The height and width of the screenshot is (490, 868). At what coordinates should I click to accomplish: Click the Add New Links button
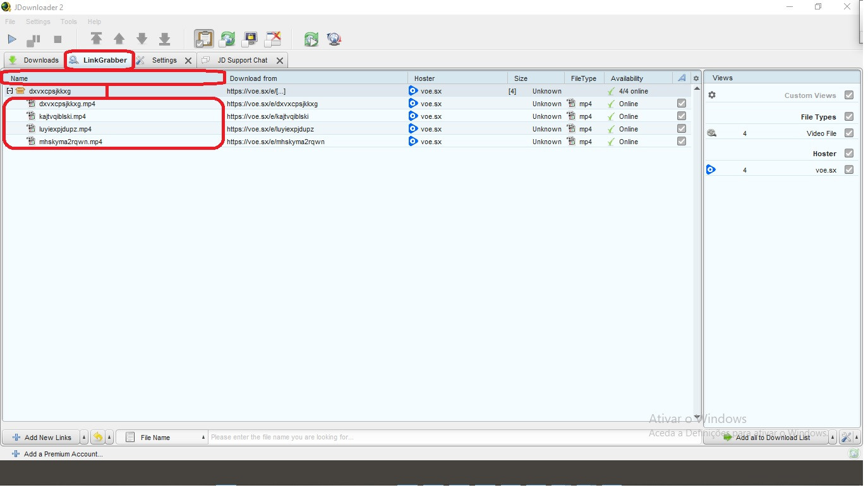pyautogui.click(x=42, y=437)
